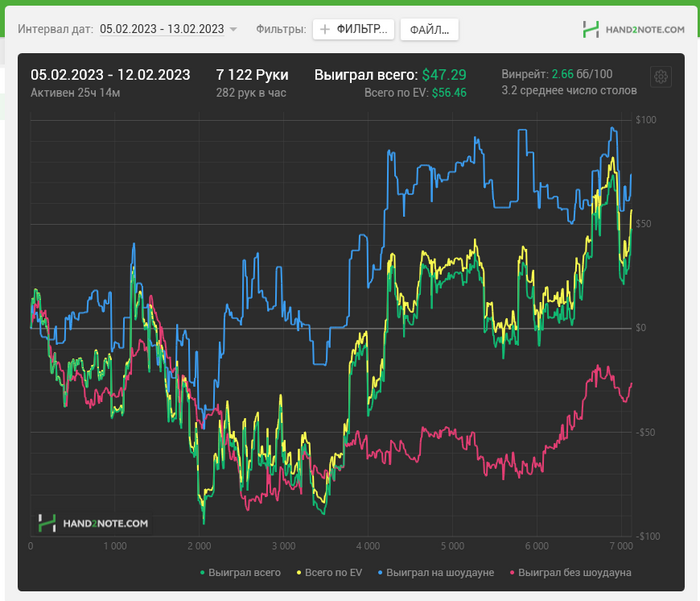
Task: Open the date interval dropdown arrow
Action: point(233,29)
